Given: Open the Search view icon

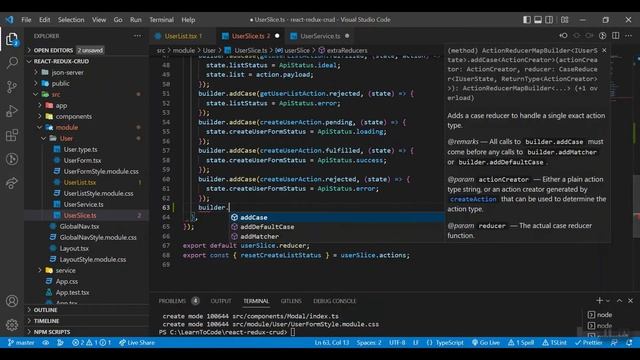Looking at the screenshot, I should [12, 63].
